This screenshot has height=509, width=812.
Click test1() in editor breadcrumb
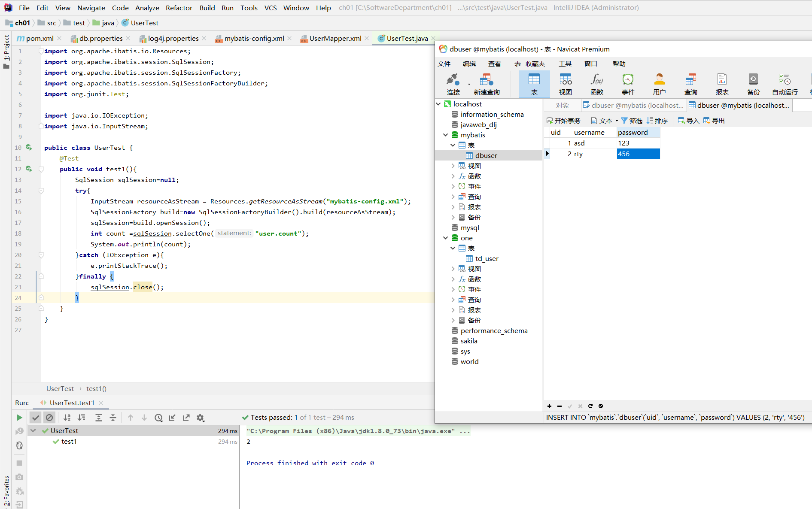pyautogui.click(x=96, y=388)
